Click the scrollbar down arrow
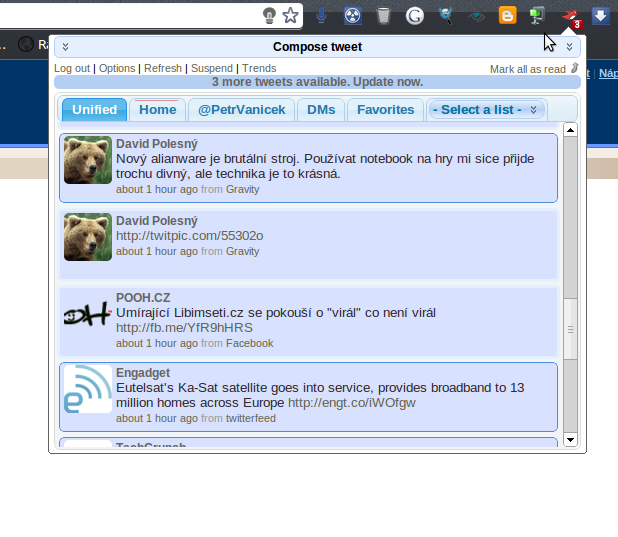This screenshot has width=618, height=537. click(x=570, y=439)
